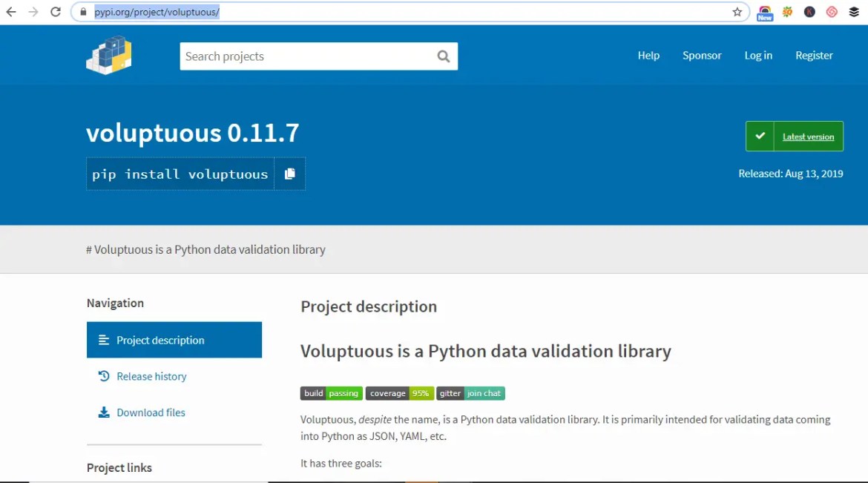The image size is (868, 483).
Task: Click the magnifying glass search icon
Action: click(444, 56)
